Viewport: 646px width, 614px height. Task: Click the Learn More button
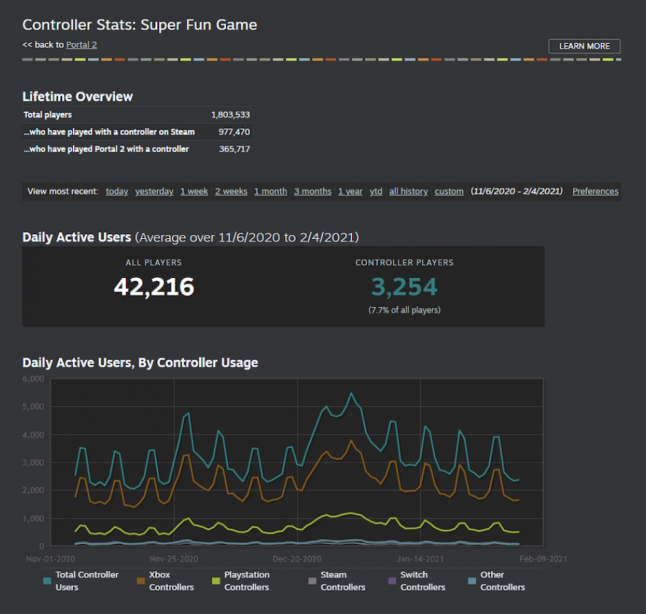(584, 46)
